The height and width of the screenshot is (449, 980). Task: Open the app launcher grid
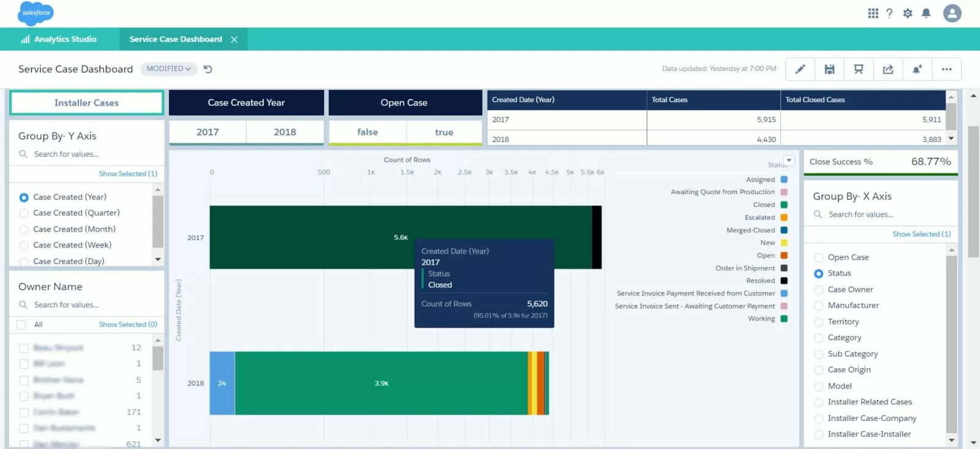point(873,13)
